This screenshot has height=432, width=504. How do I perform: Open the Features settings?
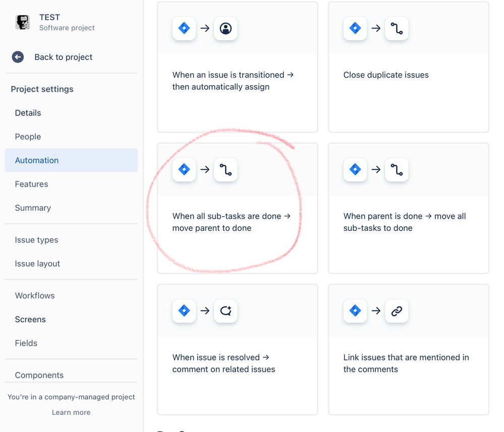(32, 184)
